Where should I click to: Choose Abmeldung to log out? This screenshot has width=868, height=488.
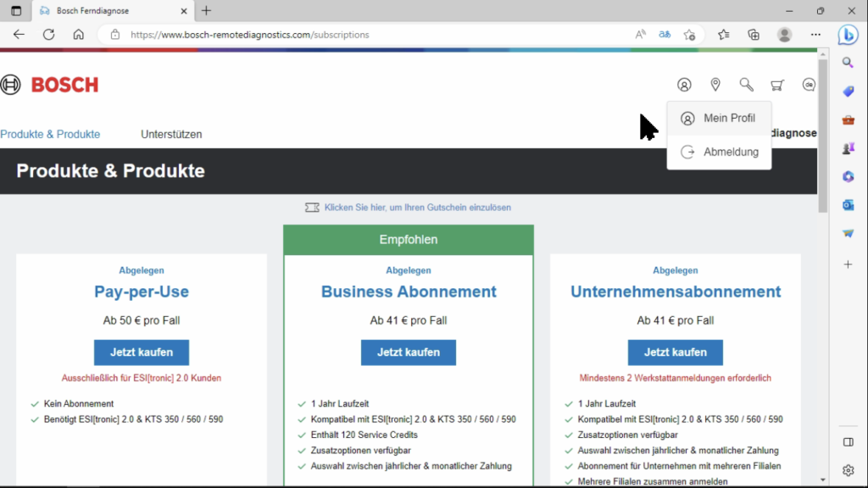point(719,152)
